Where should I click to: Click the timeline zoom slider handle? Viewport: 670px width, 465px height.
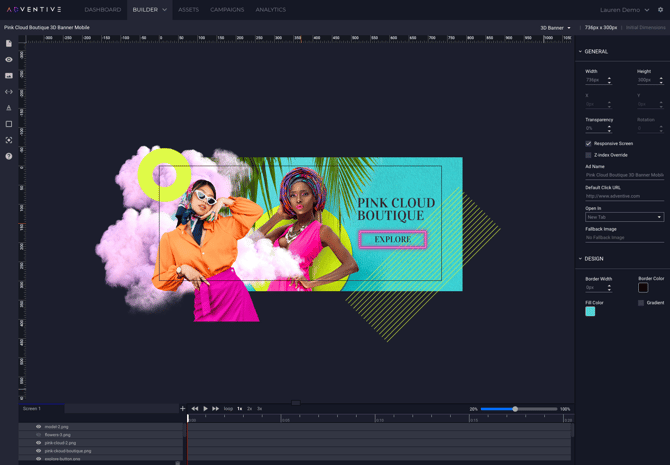(515, 409)
